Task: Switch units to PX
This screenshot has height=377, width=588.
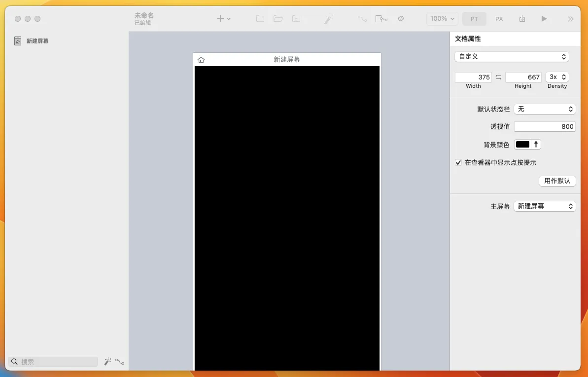Action: [x=499, y=19]
